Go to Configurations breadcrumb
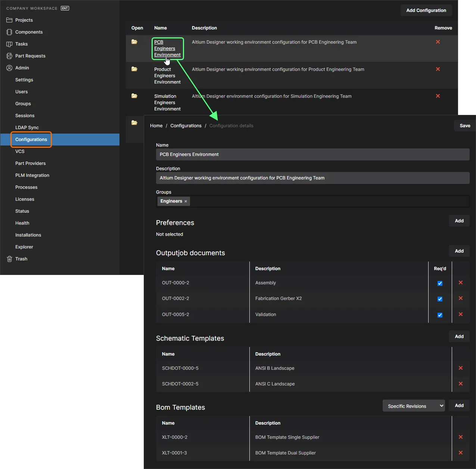Screen dimensions: 476x469 [x=186, y=126]
